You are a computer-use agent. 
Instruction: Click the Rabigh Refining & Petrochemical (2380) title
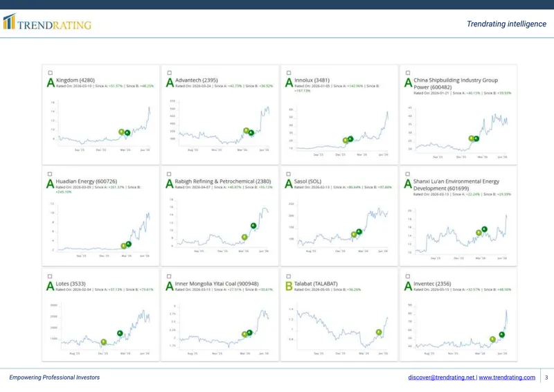pos(223,181)
